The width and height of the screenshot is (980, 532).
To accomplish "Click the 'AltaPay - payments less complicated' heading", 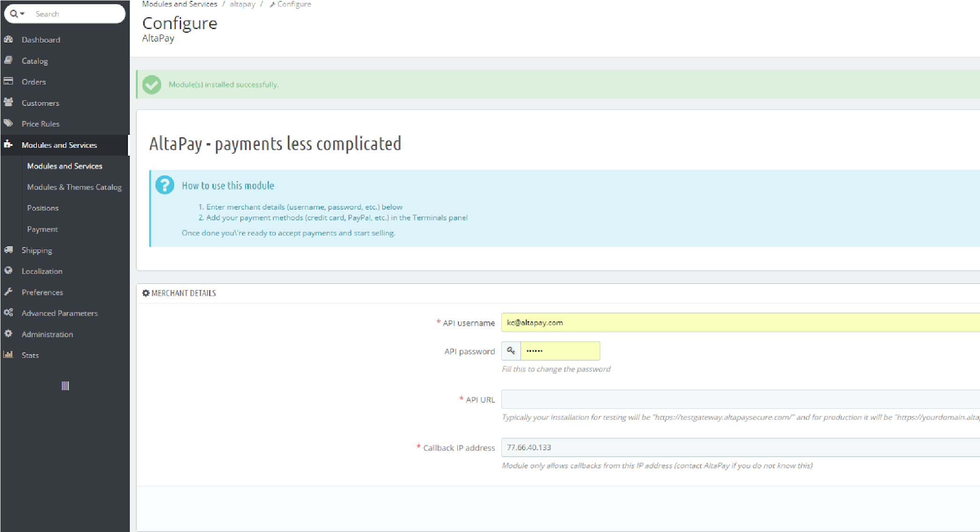I will (x=275, y=144).
